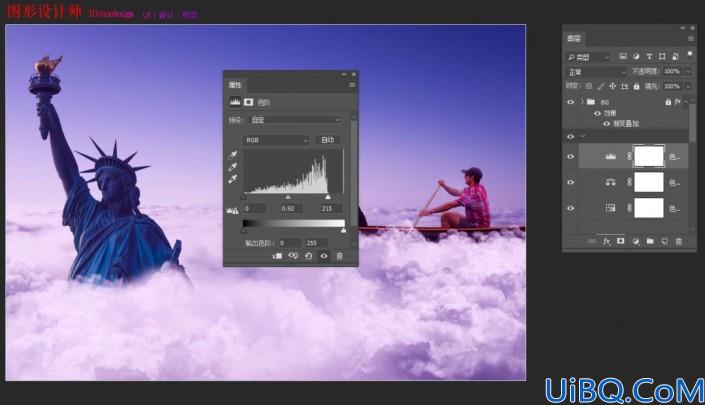705x405 pixels.
Task: Toggle the BG group's effects visibility eye
Action: click(x=598, y=113)
